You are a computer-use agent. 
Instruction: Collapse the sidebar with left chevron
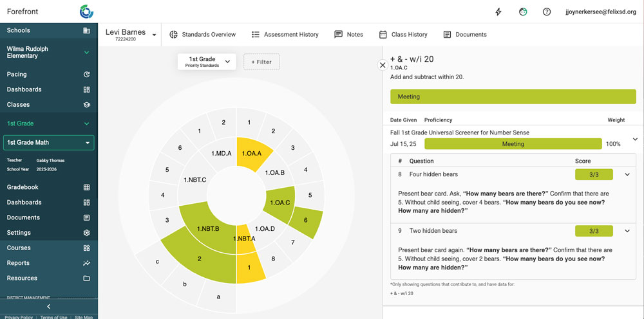point(48,306)
